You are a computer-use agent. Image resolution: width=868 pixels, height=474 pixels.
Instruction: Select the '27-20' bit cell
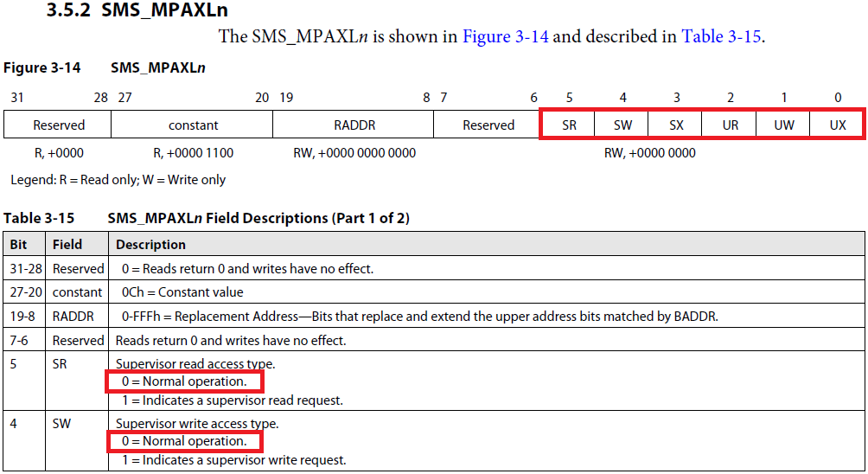tap(25, 292)
